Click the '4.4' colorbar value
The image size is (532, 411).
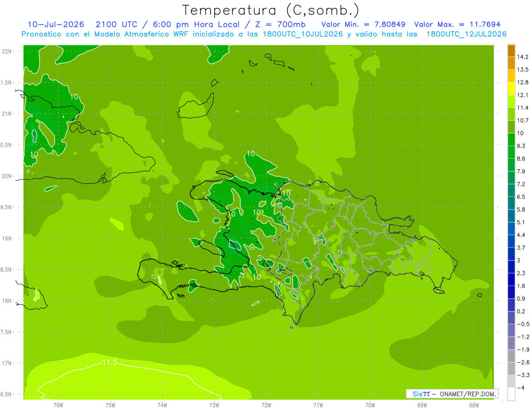[522, 235]
